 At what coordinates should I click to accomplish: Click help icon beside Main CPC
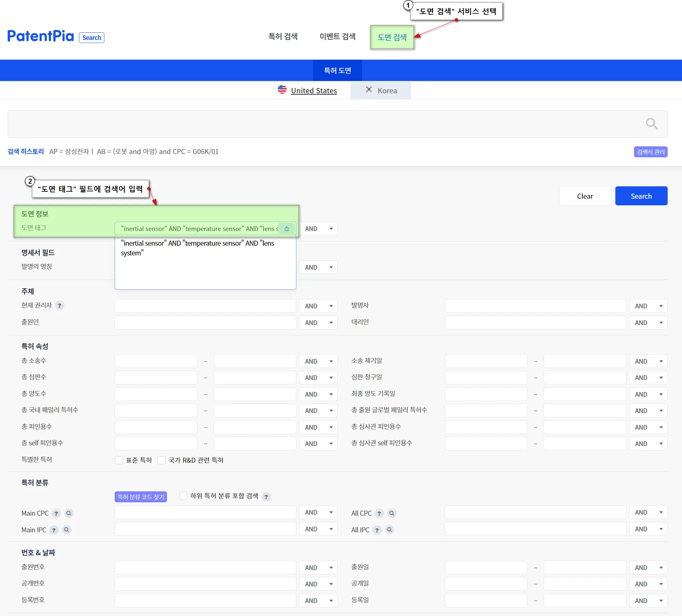pos(56,513)
